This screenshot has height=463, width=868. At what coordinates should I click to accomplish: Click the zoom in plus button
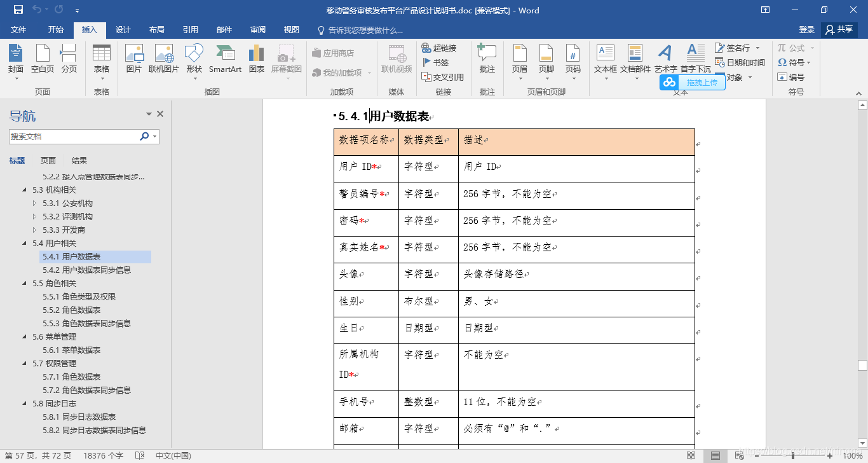pyautogui.click(x=830, y=455)
